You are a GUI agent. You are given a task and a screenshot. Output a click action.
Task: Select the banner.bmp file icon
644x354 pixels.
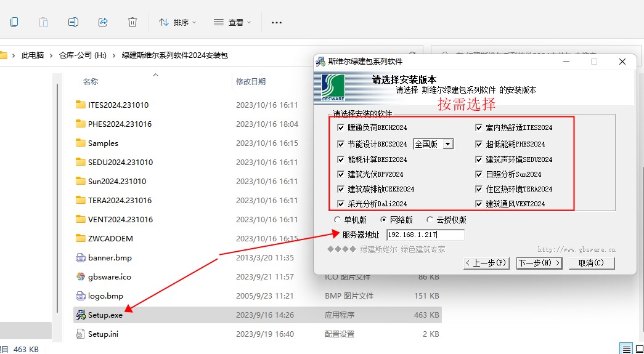click(x=81, y=257)
